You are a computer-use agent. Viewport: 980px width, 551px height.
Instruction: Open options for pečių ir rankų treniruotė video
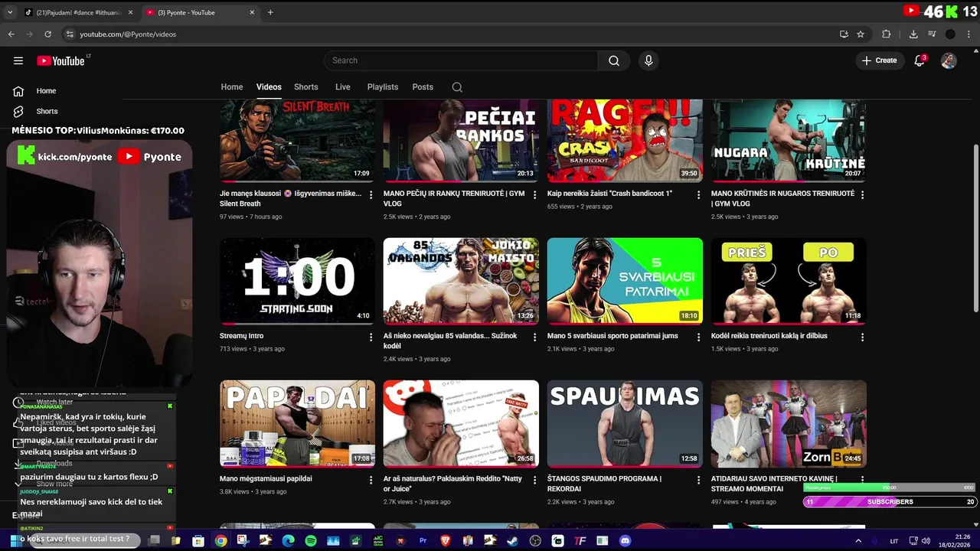tap(534, 195)
